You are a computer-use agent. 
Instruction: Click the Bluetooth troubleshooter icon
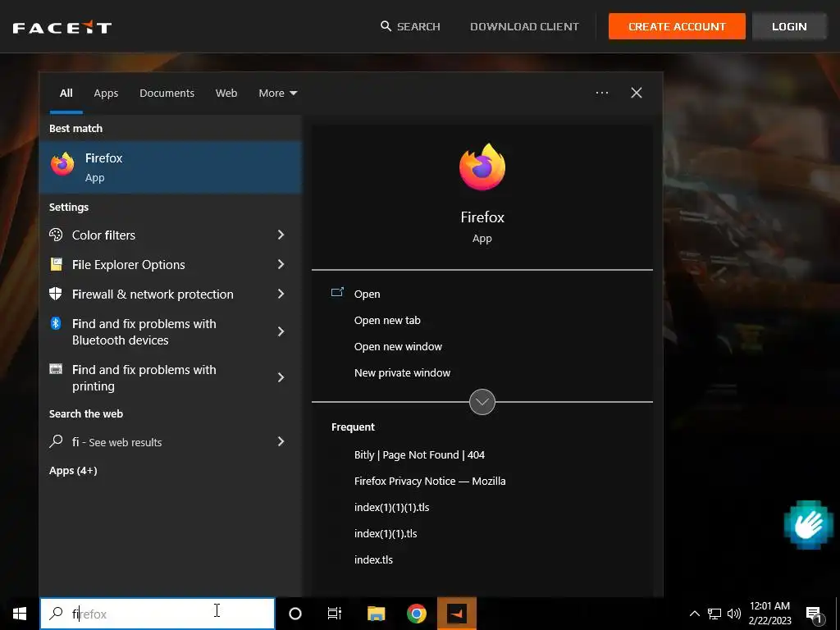point(56,323)
